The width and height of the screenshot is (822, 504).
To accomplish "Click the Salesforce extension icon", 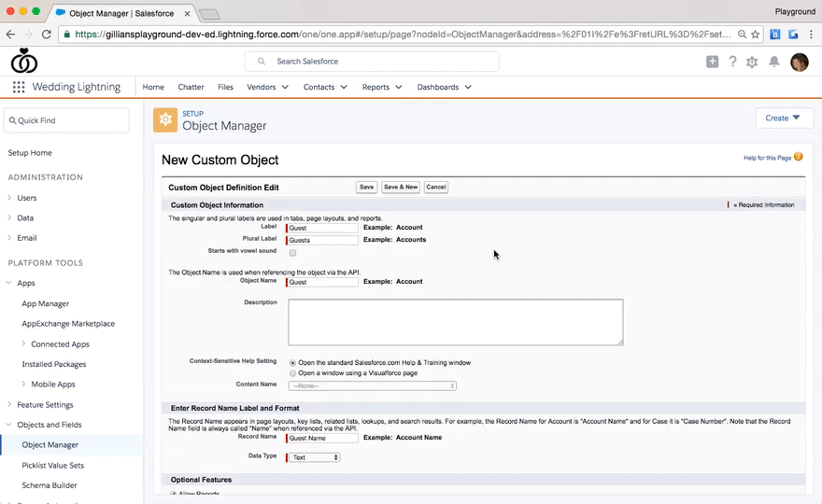I will click(x=793, y=34).
